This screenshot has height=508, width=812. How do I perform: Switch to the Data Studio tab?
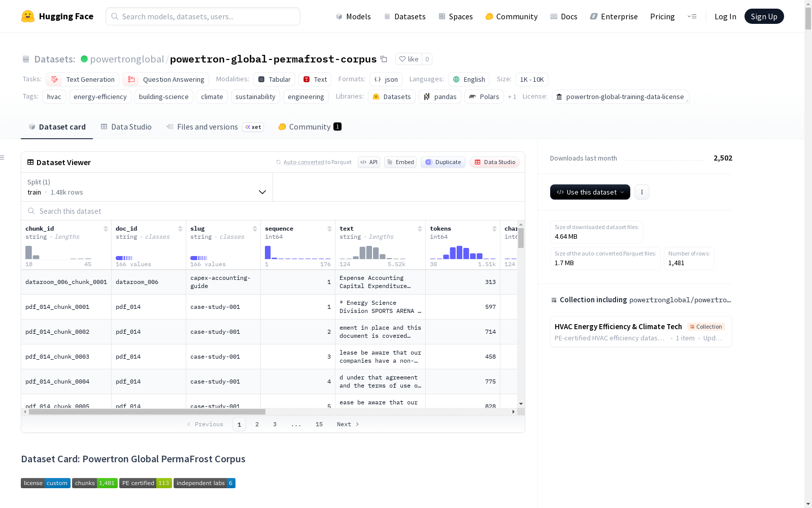[126, 127]
